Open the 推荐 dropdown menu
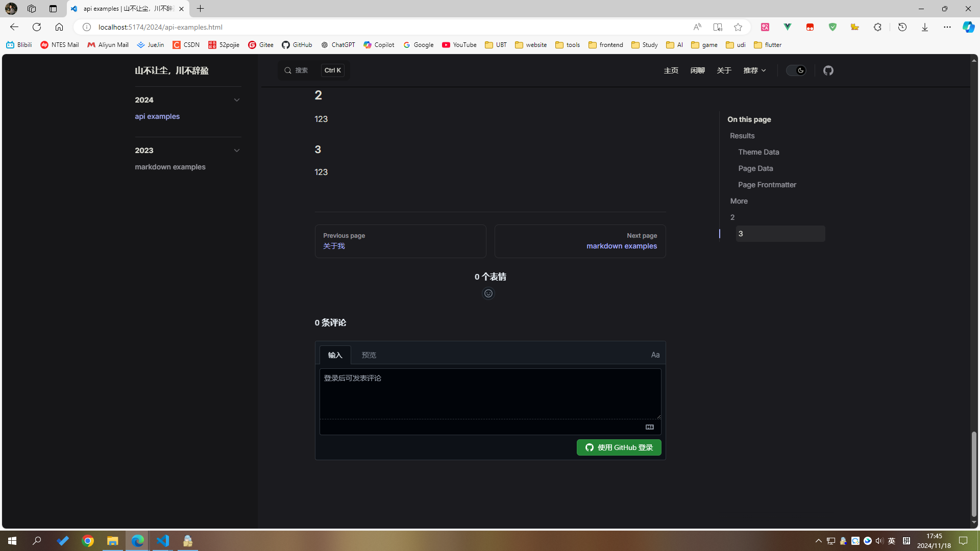980x551 pixels. (754, 70)
